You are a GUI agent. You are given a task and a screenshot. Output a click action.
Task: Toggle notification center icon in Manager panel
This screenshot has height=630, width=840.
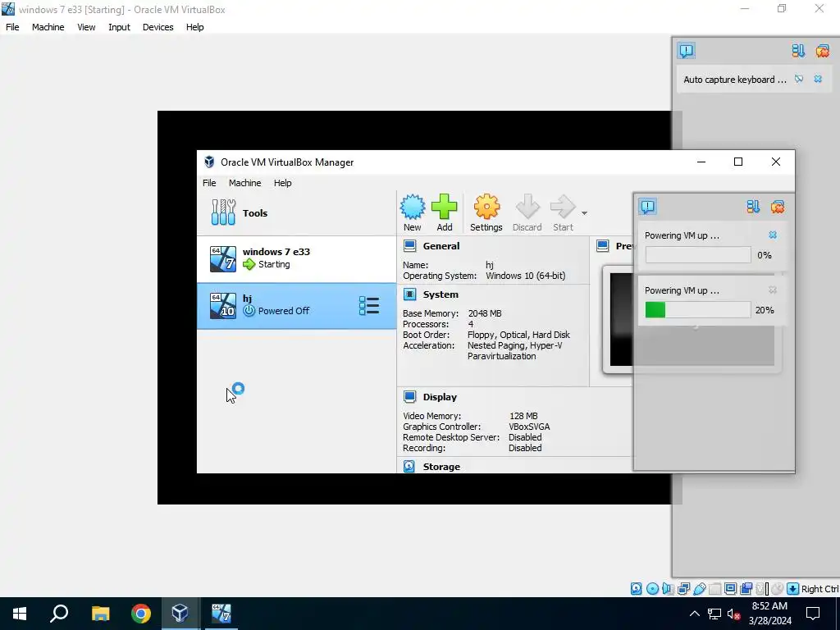pyautogui.click(x=648, y=207)
